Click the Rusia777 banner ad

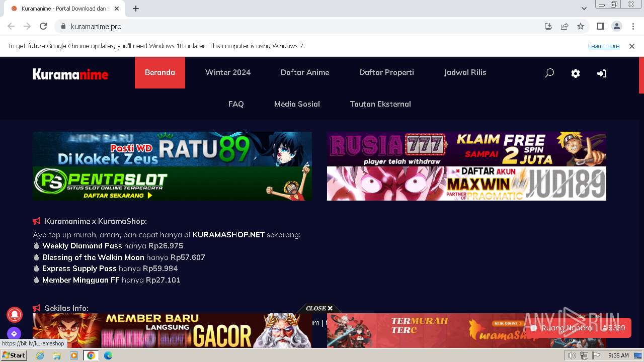pyautogui.click(x=466, y=149)
